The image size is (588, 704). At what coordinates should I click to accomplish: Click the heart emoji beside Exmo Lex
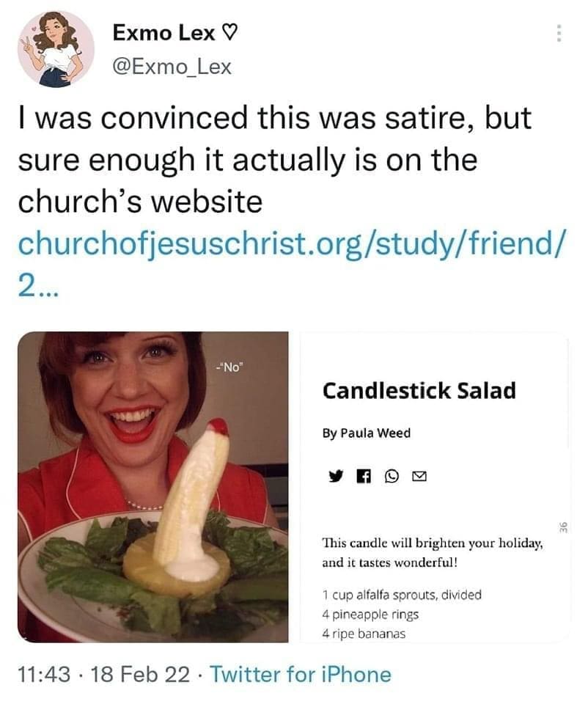point(230,33)
